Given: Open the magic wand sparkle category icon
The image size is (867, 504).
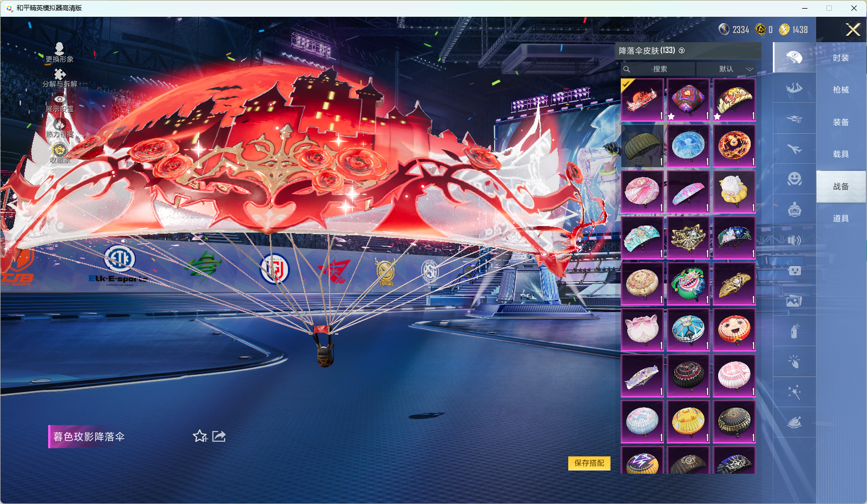Looking at the screenshot, I should [794, 392].
